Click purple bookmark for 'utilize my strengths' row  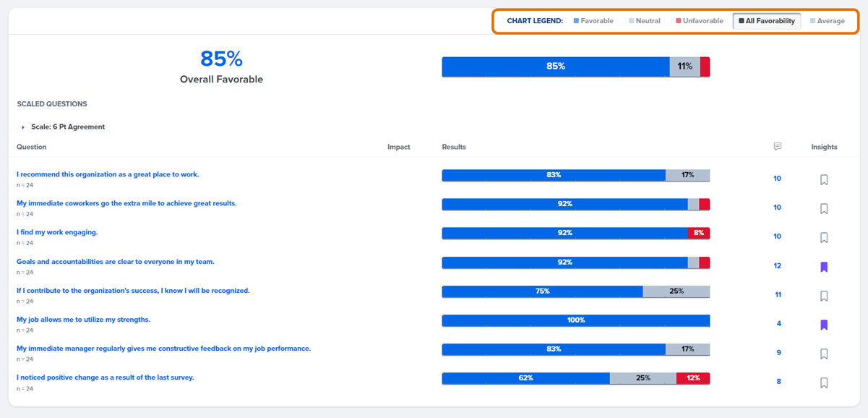824,325
